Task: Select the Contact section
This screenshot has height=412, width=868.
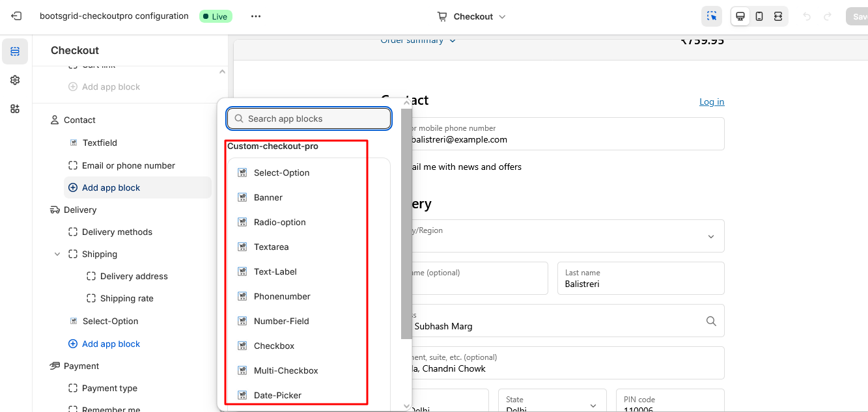Action: tap(79, 120)
